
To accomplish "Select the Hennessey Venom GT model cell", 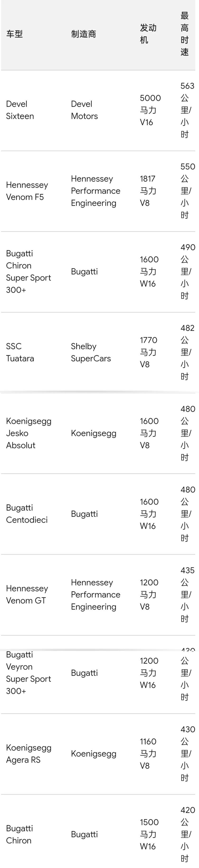I will (27, 595).
